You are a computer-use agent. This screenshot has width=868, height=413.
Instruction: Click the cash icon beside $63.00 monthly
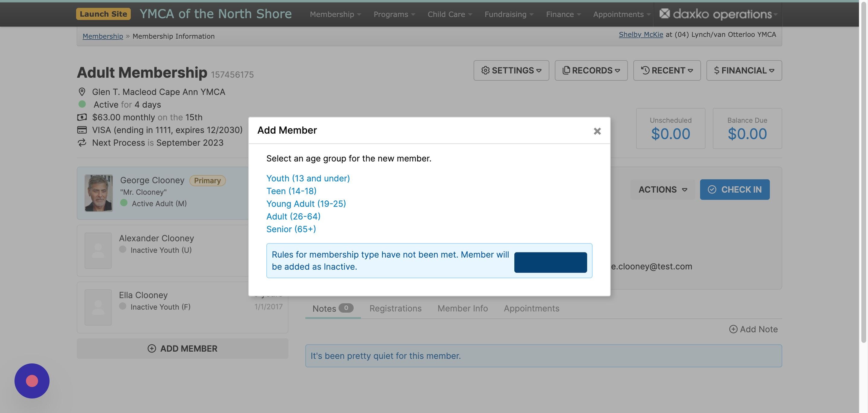(82, 117)
